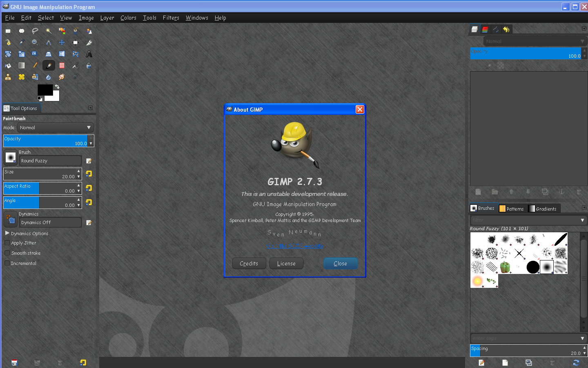This screenshot has width=588, height=368.
Task: Toggle the Apply Jitter checkbox
Action: [x=7, y=243]
